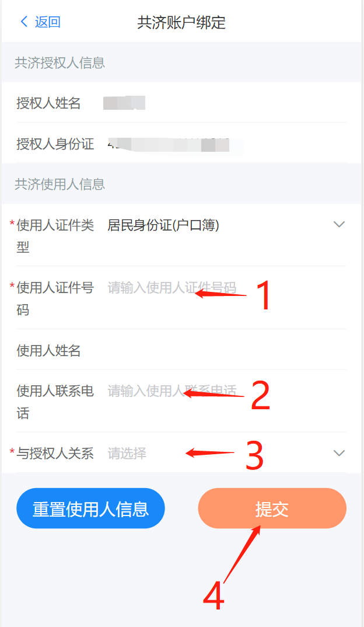
Task: Tap the back chevron arrow icon
Action: tap(24, 22)
